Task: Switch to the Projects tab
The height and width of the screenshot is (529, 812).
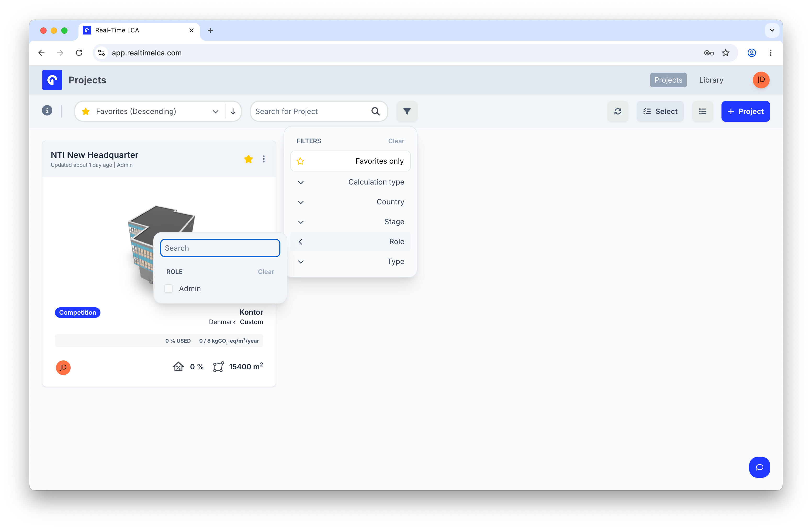Action: point(668,80)
